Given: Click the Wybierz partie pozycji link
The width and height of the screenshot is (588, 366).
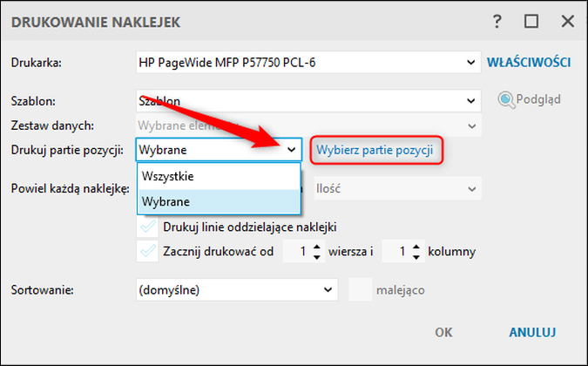Looking at the screenshot, I should [375, 150].
